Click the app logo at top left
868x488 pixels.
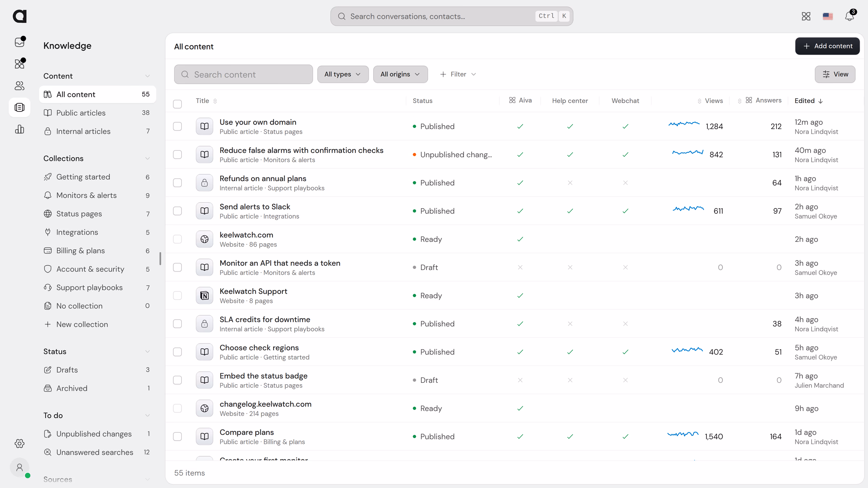[x=20, y=16]
